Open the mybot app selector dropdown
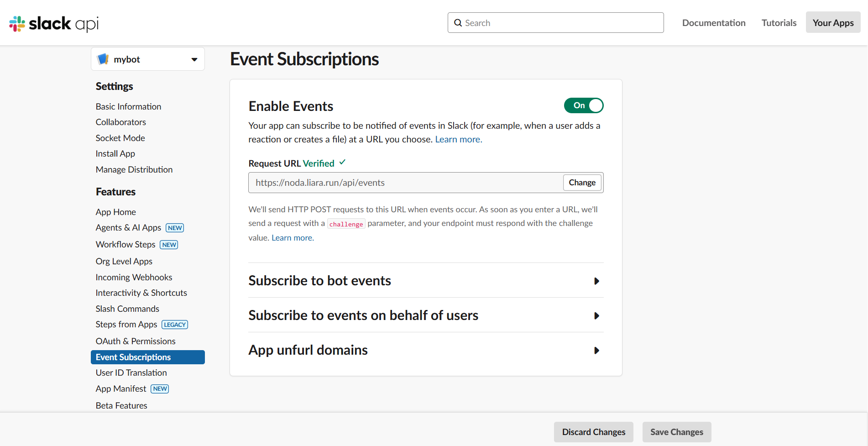This screenshot has height=446, width=868. pos(148,59)
